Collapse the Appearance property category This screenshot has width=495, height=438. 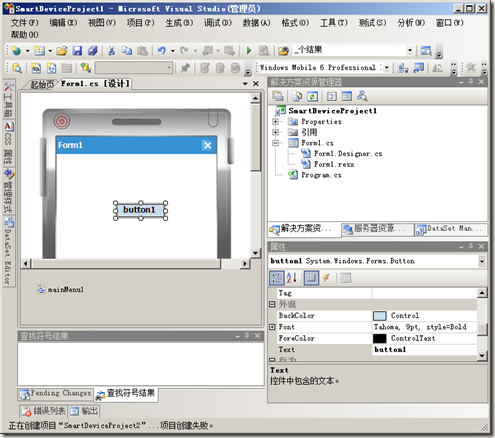click(x=272, y=304)
